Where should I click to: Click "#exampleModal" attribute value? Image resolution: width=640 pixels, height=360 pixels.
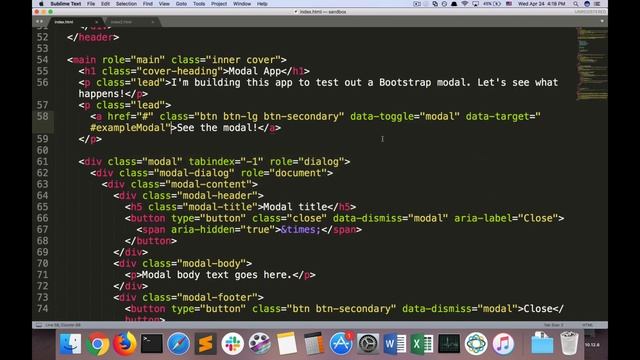click(127, 128)
